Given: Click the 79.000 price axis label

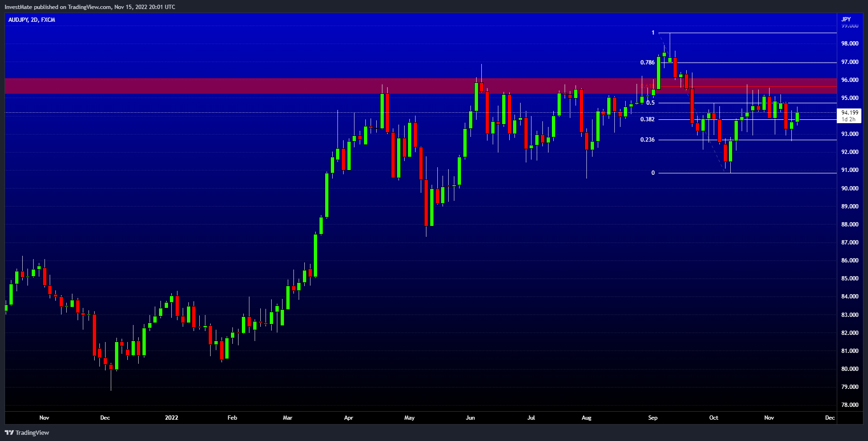Looking at the screenshot, I should coord(850,387).
